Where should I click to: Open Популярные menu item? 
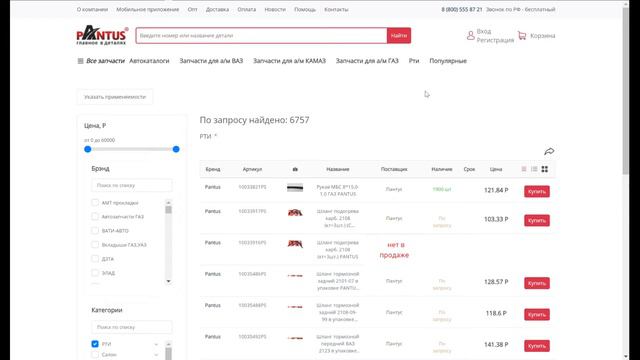[448, 61]
